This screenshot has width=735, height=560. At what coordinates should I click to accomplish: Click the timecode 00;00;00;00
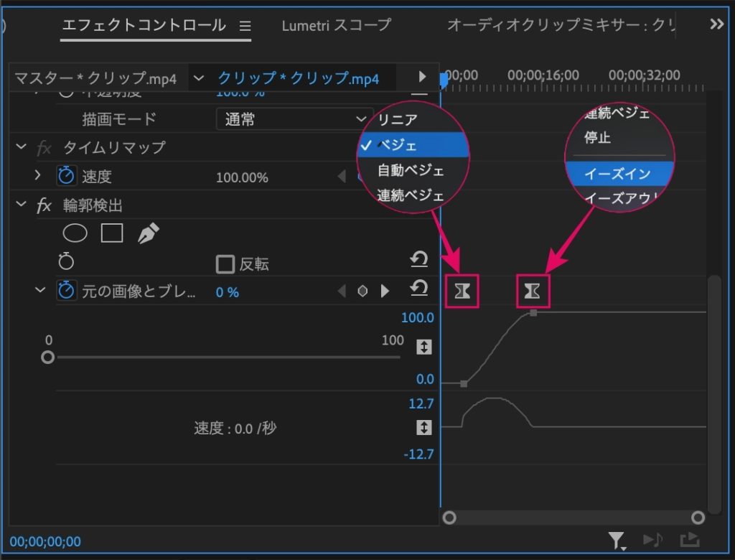coord(45,542)
